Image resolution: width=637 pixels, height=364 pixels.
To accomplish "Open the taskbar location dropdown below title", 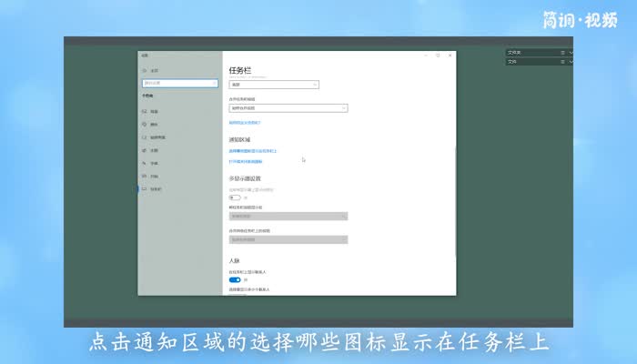I will tap(273, 85).
